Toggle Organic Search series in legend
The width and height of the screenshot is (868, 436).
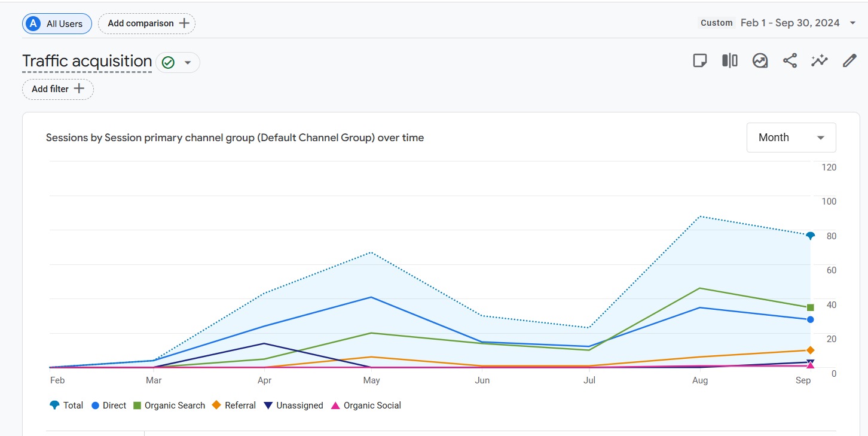(x=169, y=405)
